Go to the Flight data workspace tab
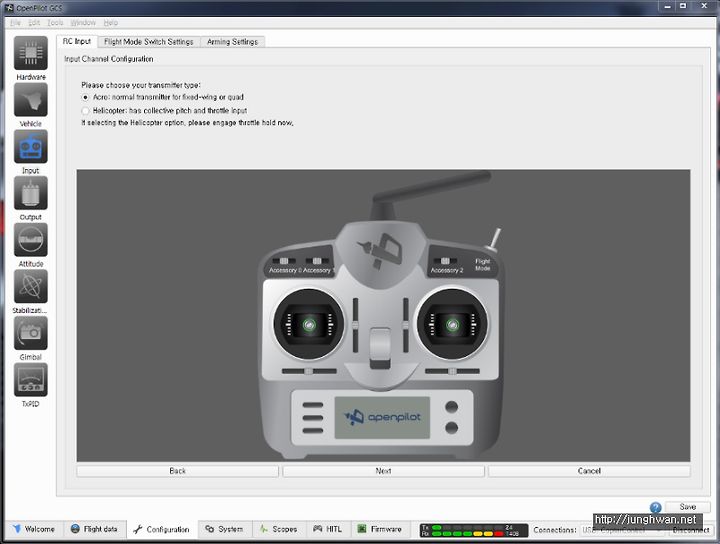 point(95,529)
